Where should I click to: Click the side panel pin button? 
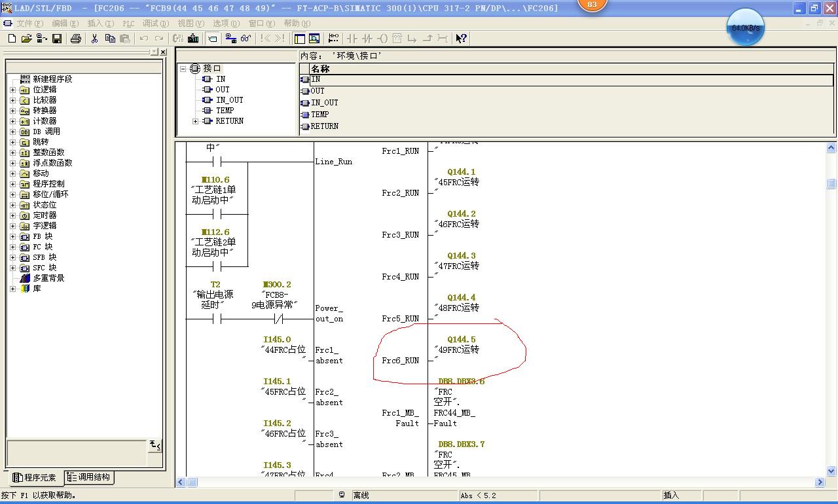pos(155,52)
